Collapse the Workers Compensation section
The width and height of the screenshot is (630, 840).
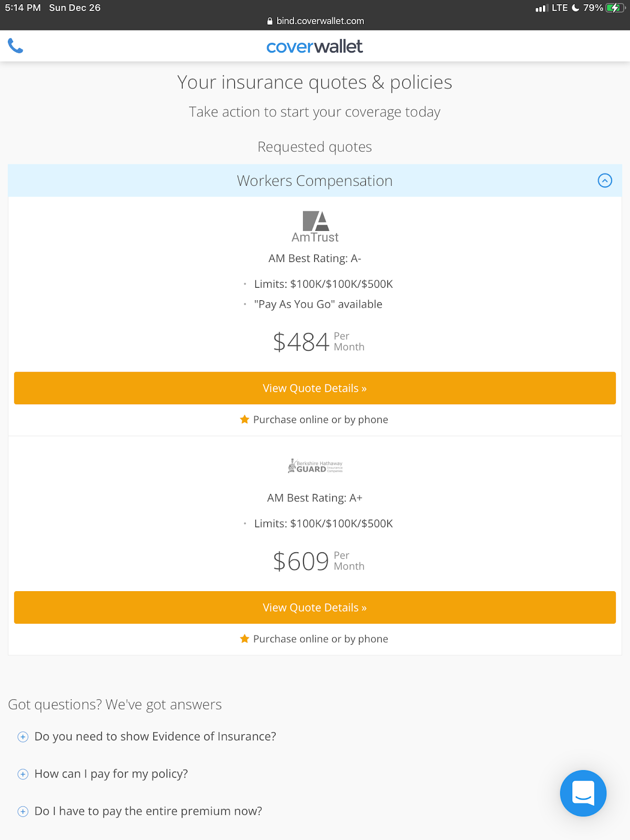(605, 181)
